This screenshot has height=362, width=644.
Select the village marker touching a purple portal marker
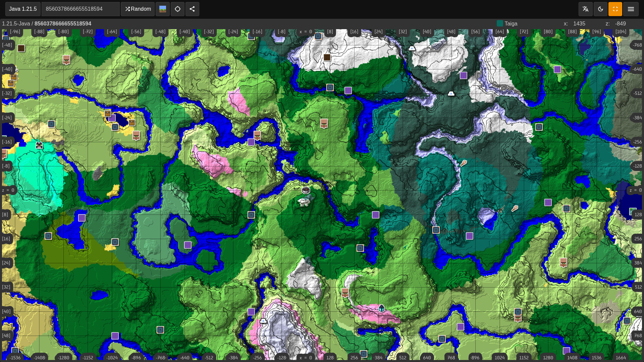pos(257,135)
